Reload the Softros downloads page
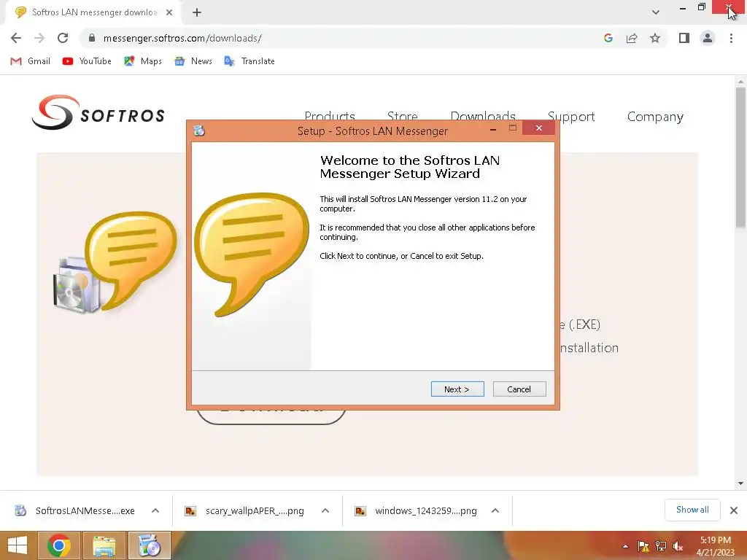The height and width of the screenshot is (560, 747). (x=63, y=38)
